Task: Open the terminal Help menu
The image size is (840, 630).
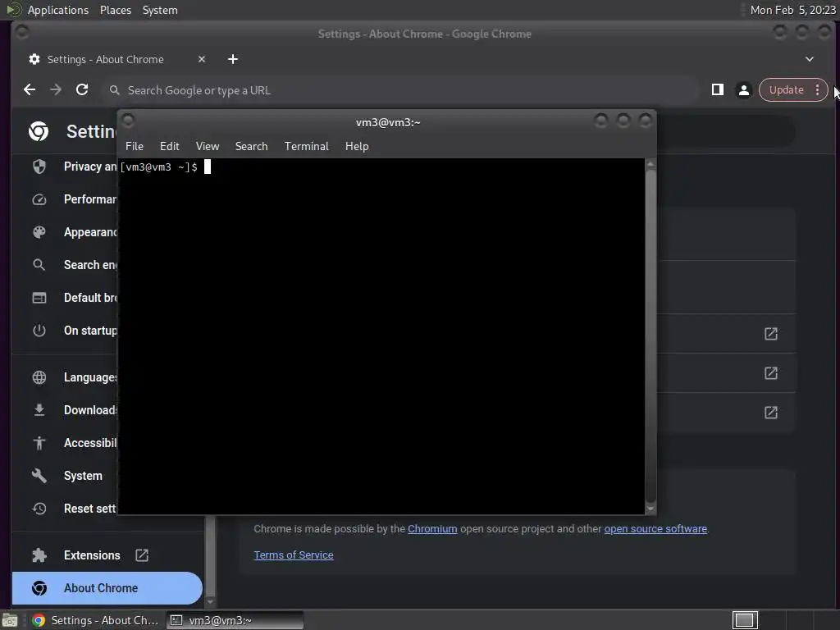Action: (x=357, y=146)
